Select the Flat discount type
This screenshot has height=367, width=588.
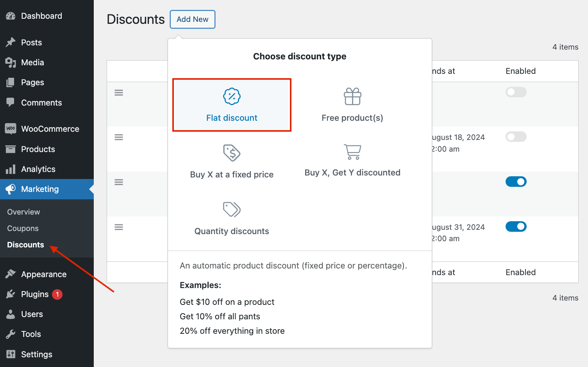(x=232, y=105)
